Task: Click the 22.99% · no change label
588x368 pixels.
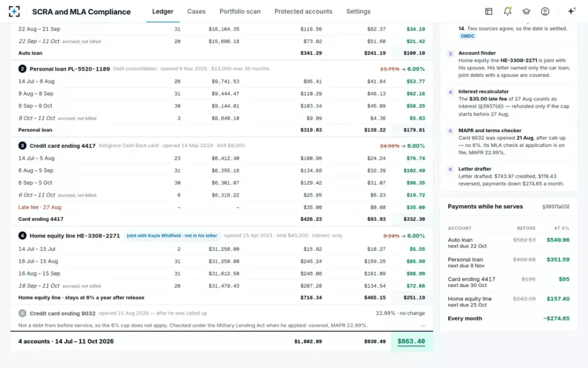Action: 400,313
